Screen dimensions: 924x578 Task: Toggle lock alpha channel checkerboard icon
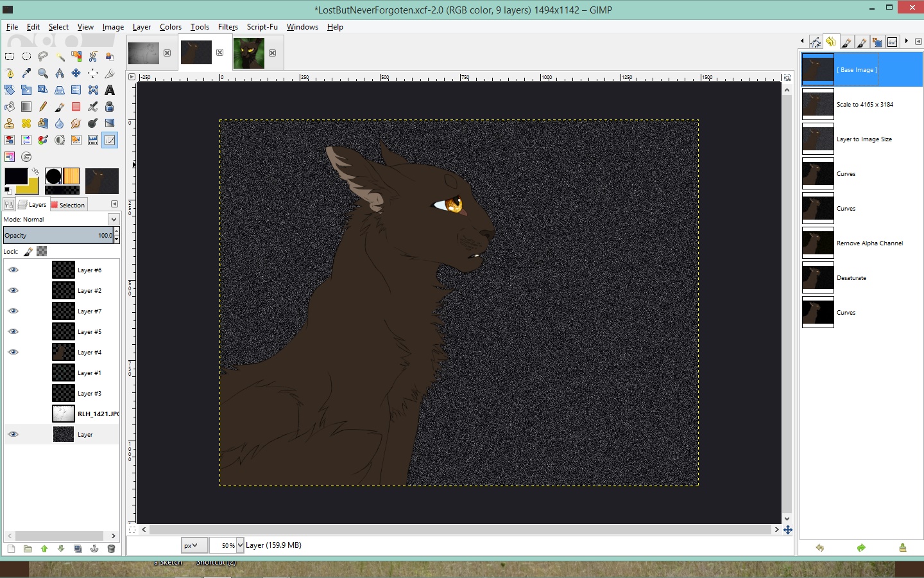tap(42, 251)
